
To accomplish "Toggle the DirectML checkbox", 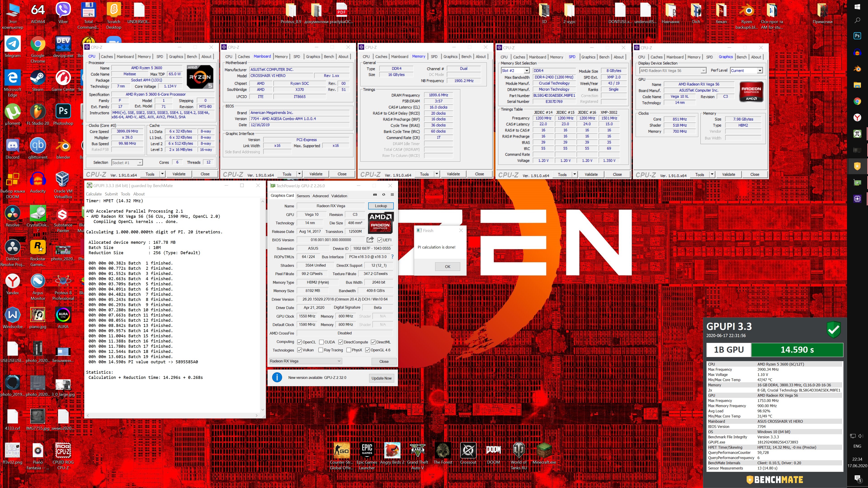I will pyautogui.click(x=373, y=342).
